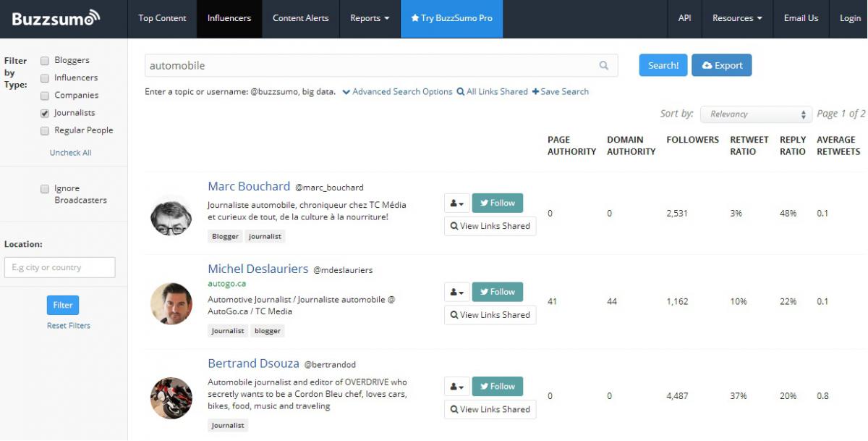Screen dimensions: 868x441
Task: Tick the Ignore Broadcasters checkbox
Action: 45,189
